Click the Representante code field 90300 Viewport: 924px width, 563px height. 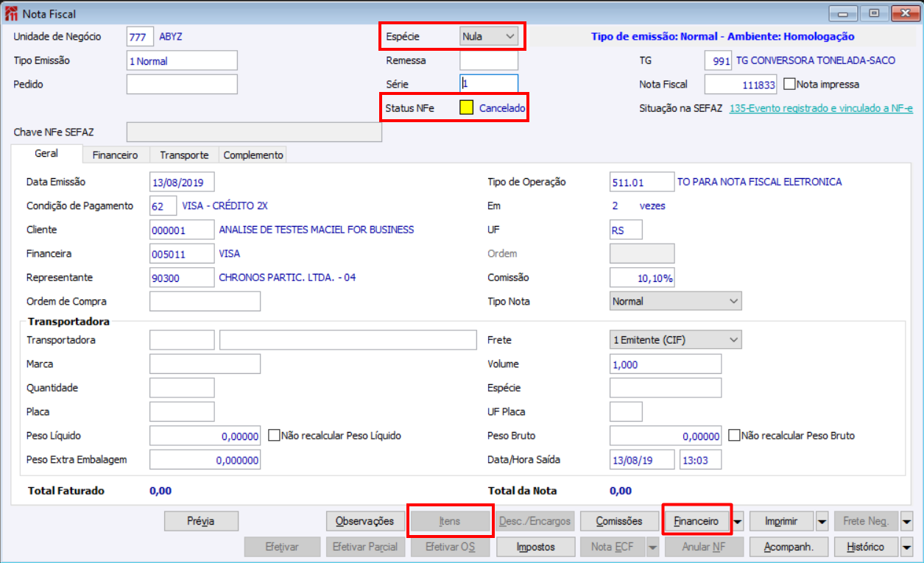tap(182, 277)
